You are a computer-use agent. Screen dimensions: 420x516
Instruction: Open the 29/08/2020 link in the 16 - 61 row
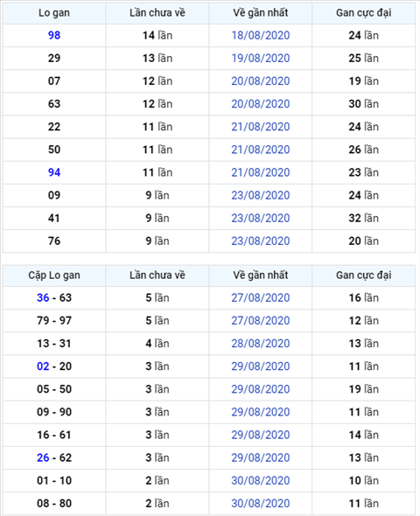[x=261, y=435]
